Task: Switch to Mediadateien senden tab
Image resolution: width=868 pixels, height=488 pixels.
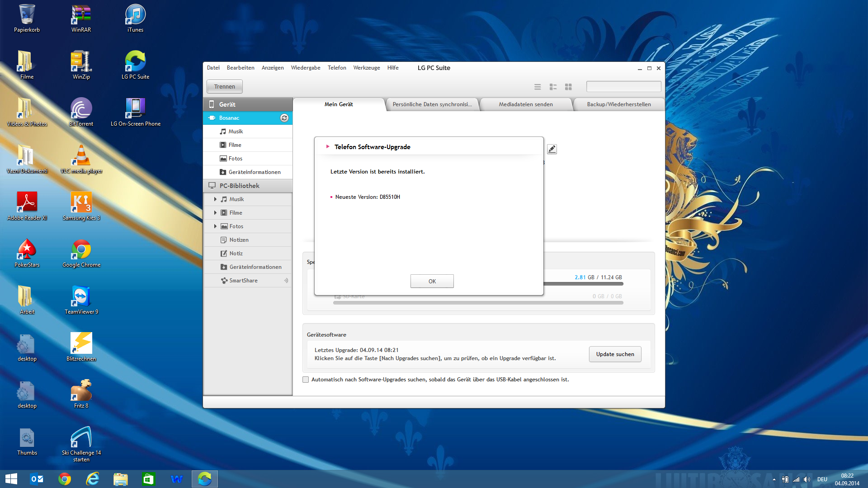Action: click(x=526, y=104)
